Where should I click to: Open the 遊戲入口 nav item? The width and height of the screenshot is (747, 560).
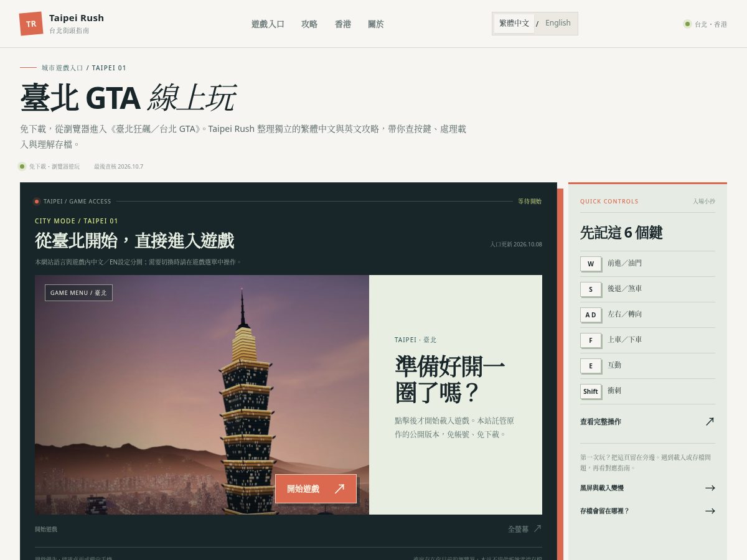click(268, 24)
